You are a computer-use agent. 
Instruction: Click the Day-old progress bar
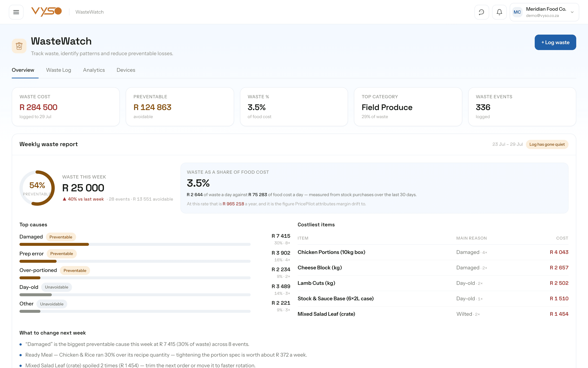[x=135, y=295]
